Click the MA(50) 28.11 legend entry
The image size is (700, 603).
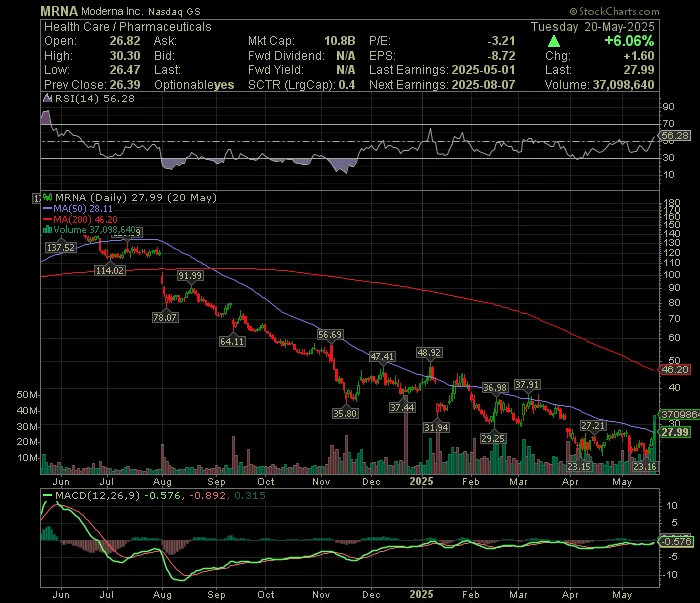(x=83, y=209)
